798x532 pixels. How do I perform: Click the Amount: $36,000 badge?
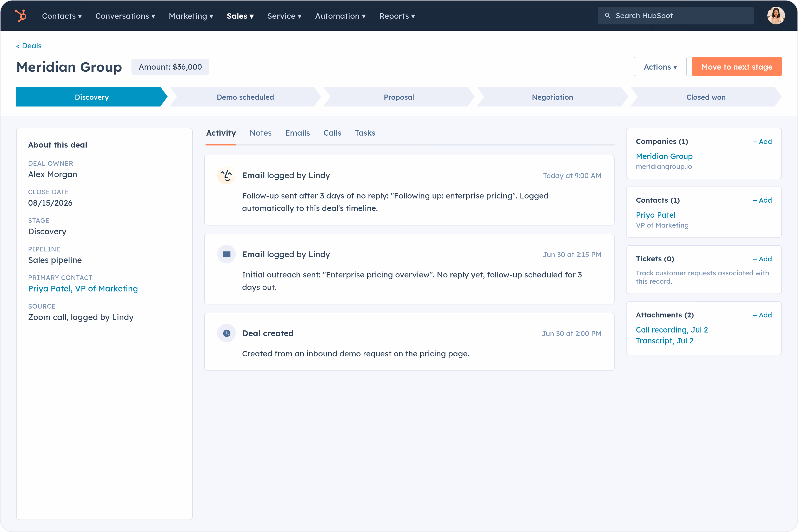[x=170, y=67]
